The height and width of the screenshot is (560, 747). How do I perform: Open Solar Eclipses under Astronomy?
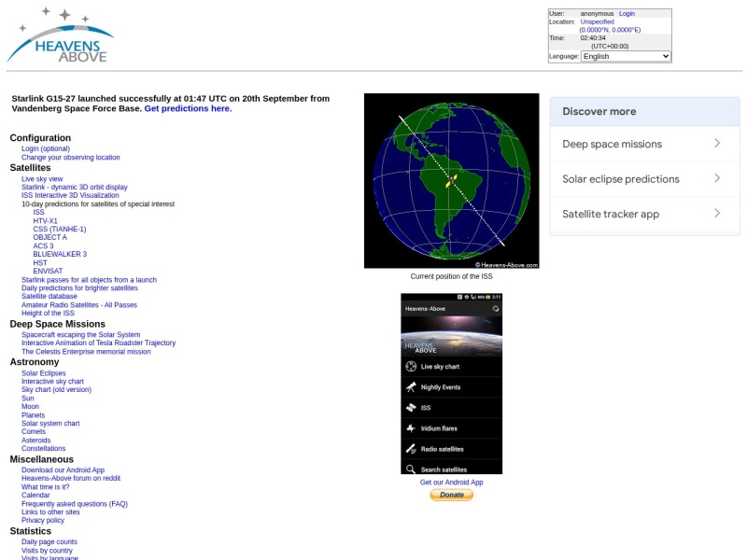pyautogui.click(x=43, y=373)
